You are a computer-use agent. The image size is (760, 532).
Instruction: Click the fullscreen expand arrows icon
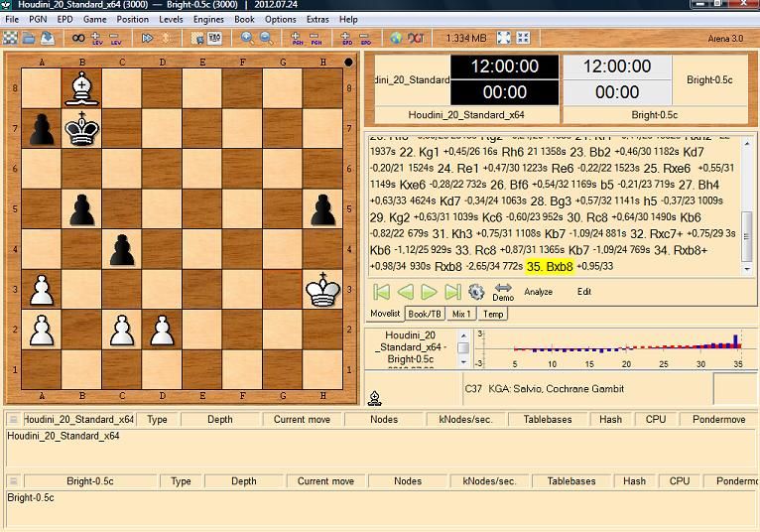(503, 38)
